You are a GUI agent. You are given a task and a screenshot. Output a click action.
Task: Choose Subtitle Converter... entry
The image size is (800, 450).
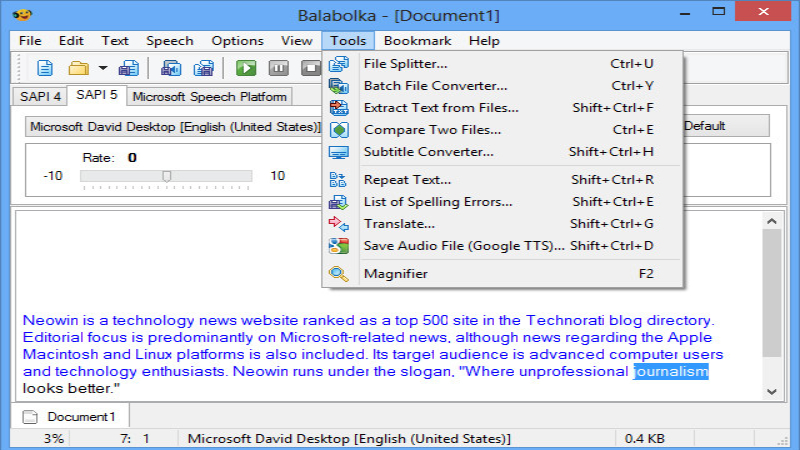(503, 152)
